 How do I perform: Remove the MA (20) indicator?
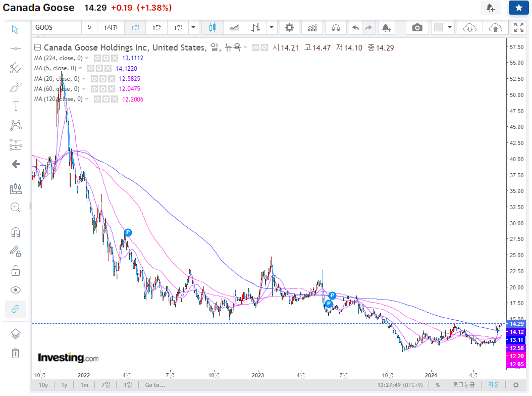[x=111, y=79]
